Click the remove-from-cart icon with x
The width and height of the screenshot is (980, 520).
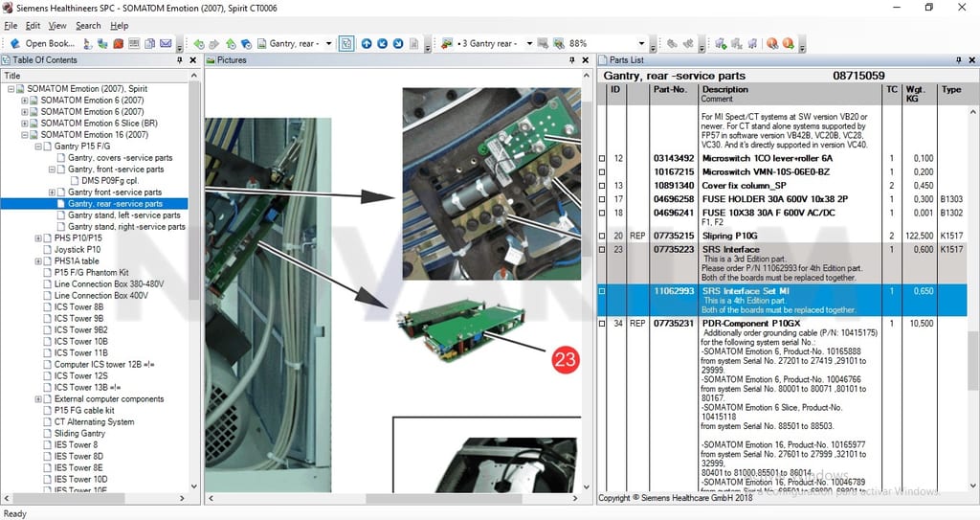tap(737, 43)
